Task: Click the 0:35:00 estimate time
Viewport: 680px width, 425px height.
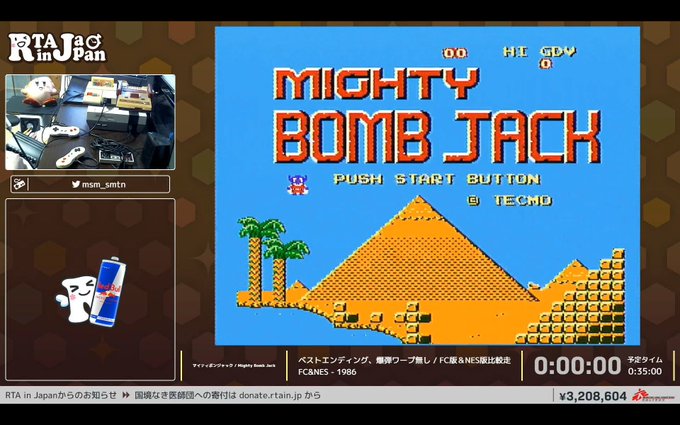Action: click(x=645, y=371)
